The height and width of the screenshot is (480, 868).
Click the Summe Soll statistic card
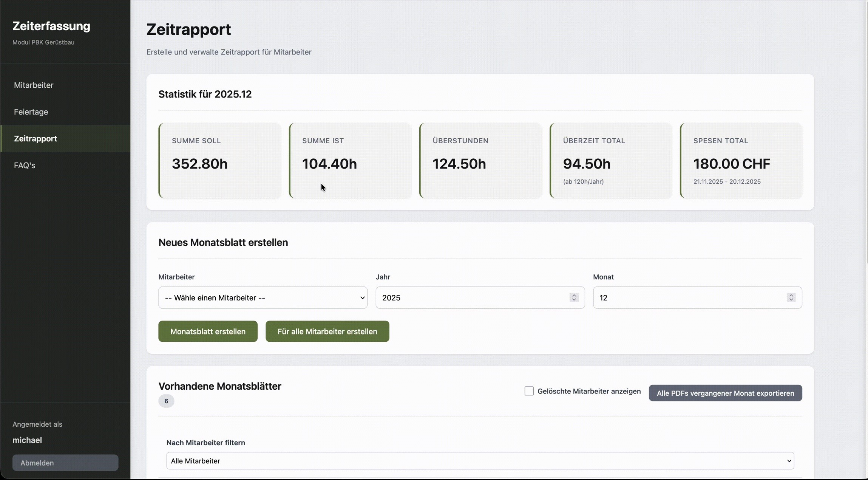pyautogui.click(x=220, y=161)
